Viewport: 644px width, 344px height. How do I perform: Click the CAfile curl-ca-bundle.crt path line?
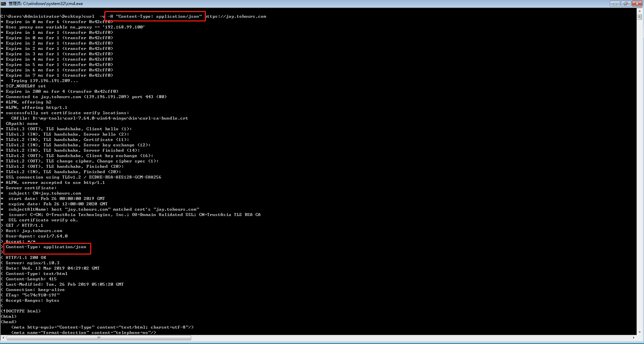[x=99, y=118]
